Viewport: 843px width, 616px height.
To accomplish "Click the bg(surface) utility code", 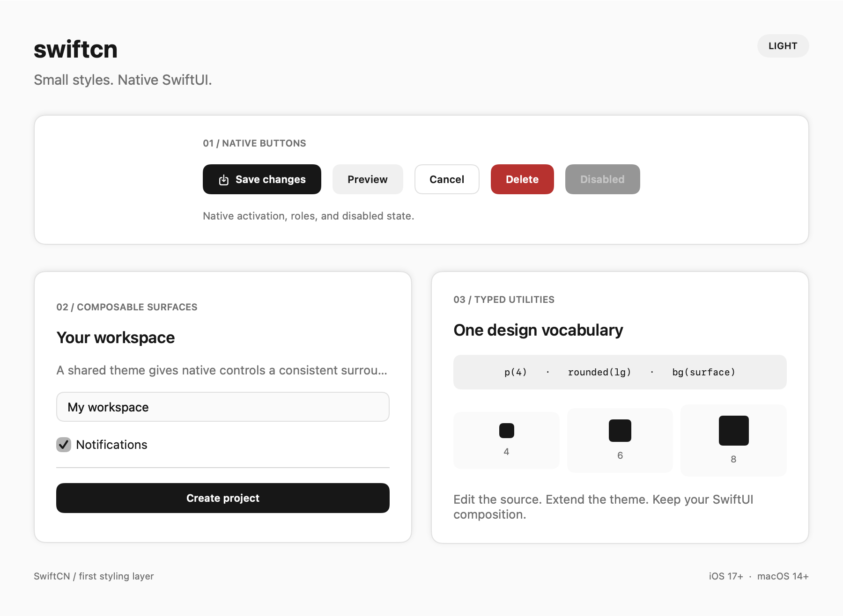I will (x=704, y=372).
